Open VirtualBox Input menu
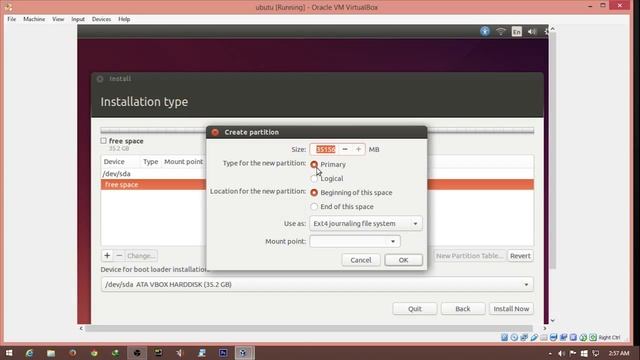The height and width of the screenshot is (360, 640). (78, 19)
